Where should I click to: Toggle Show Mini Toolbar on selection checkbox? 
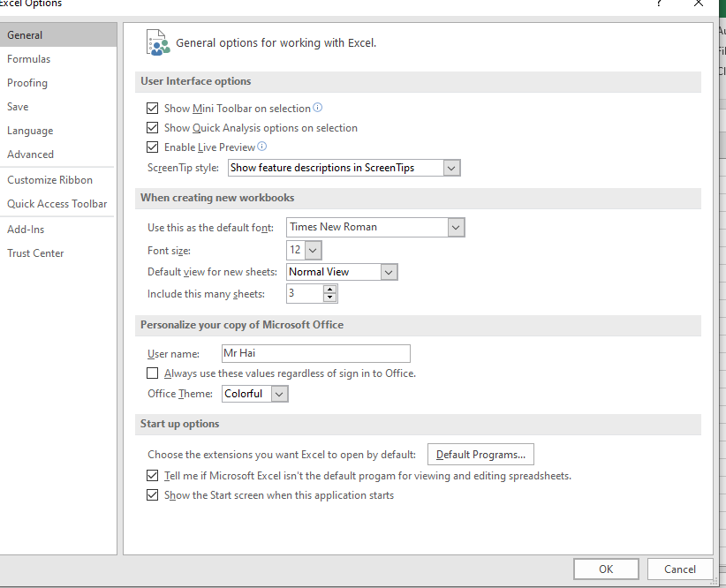(154, 109)
